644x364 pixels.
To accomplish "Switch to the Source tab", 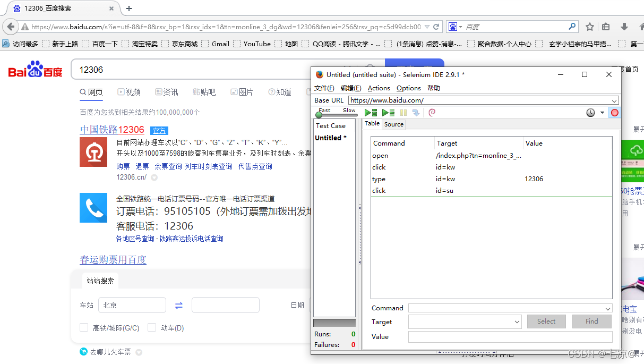I will [394, 124].
